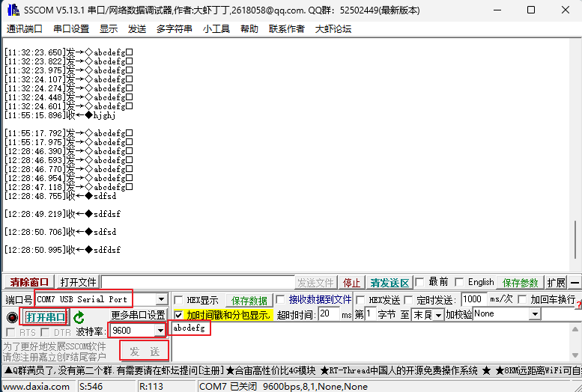Click the www.daxia.com link in status bar
582x392 pixels.
(37, 386)
